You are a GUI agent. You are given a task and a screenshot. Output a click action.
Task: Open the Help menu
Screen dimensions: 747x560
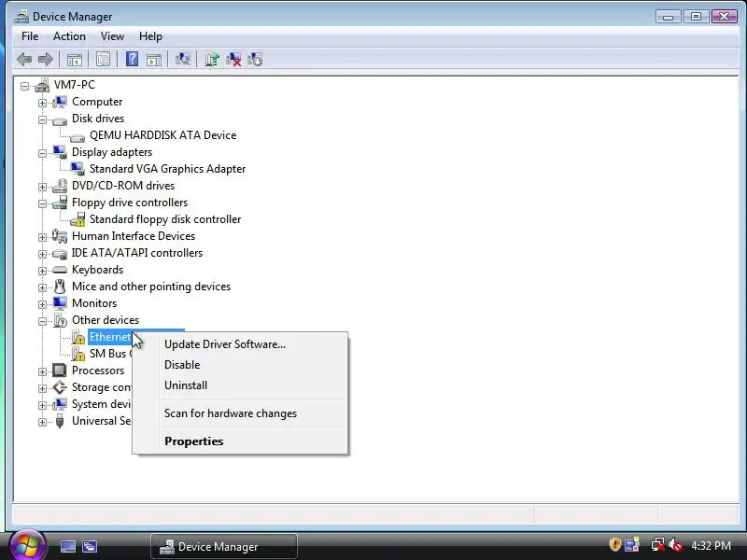[x=150, y=36]
